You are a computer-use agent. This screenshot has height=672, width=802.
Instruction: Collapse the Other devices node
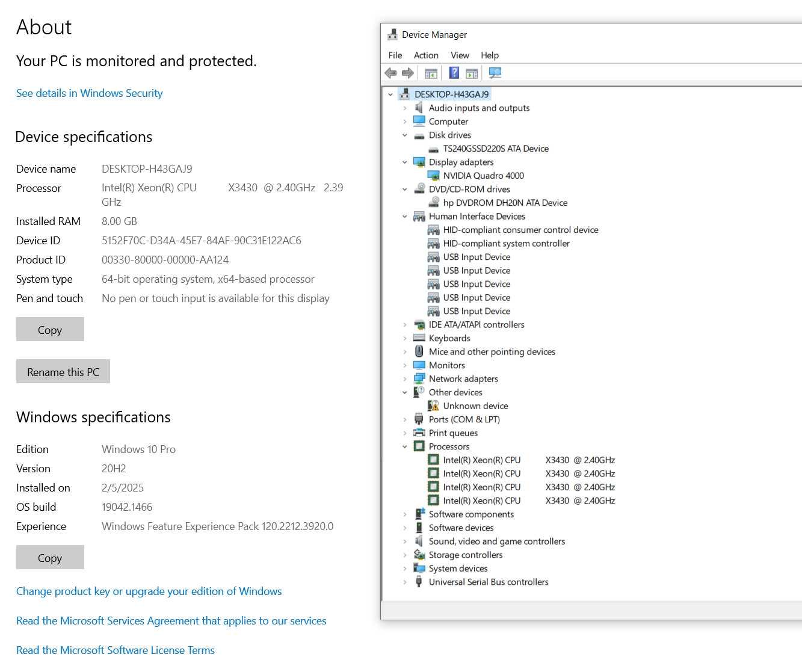[x=405, y=392]
